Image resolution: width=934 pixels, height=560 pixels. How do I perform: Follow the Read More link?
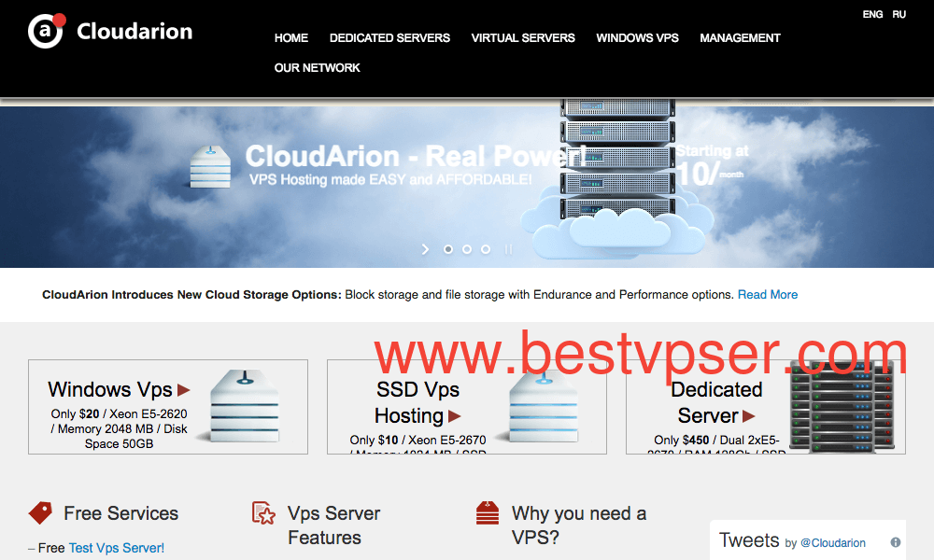[767, 295]
